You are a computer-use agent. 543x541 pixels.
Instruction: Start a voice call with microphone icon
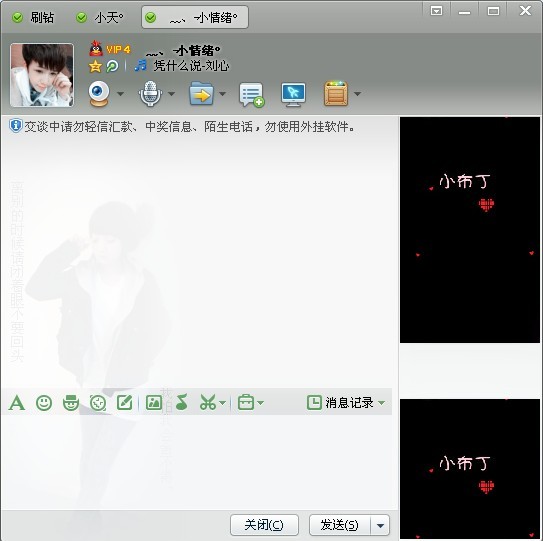pos(150,94)
